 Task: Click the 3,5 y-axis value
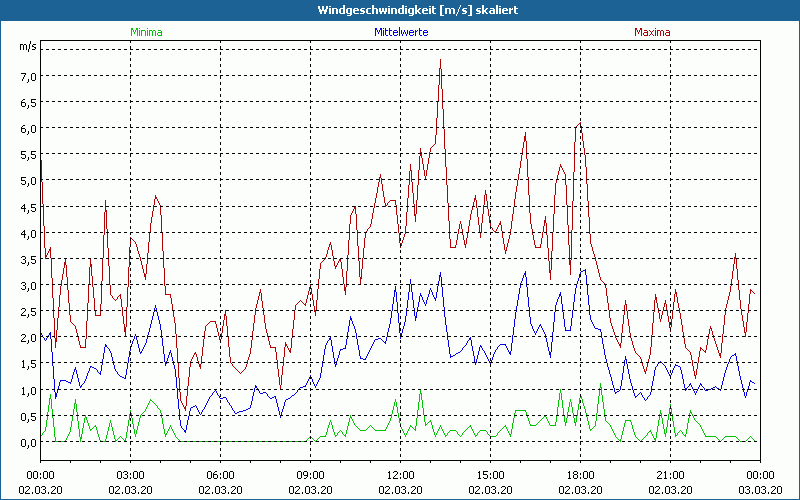pyautogui.click(x=29, y=260)
